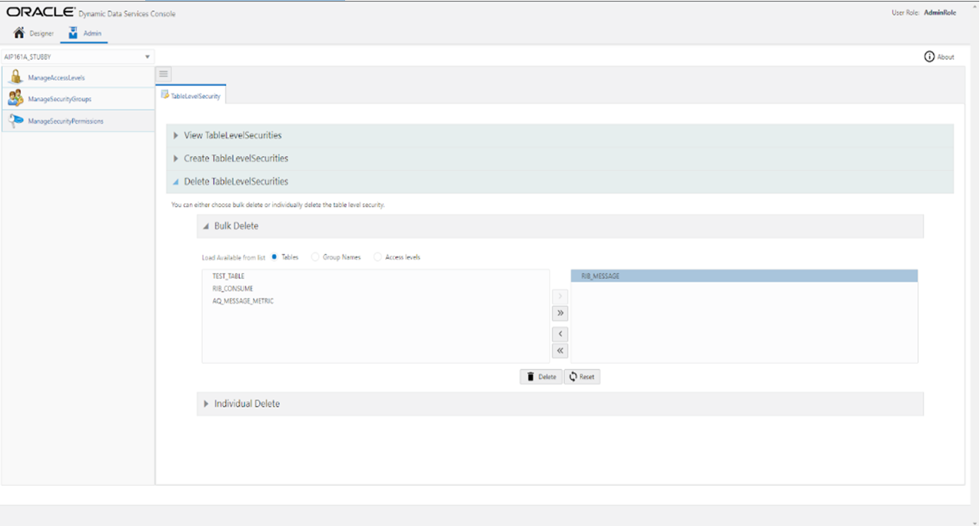The height and width of the screenshot is (526, 980).
Task: Click the trash icon on the Delete button
Action: click(531, 376)
